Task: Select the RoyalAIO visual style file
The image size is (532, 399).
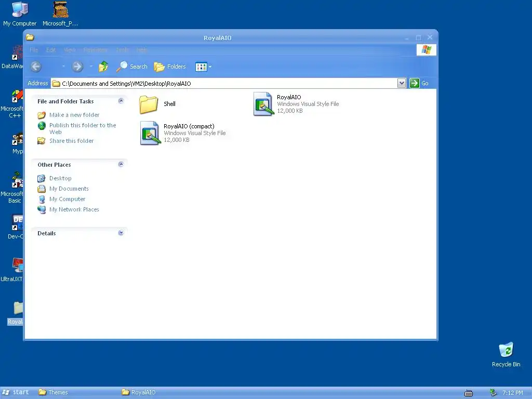Action: coord(296,104)
